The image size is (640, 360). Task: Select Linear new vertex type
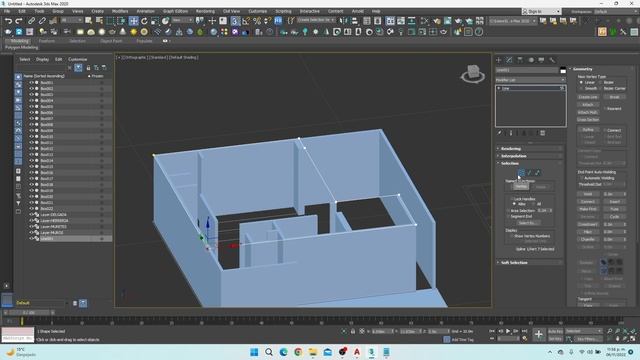pos(581,82)
